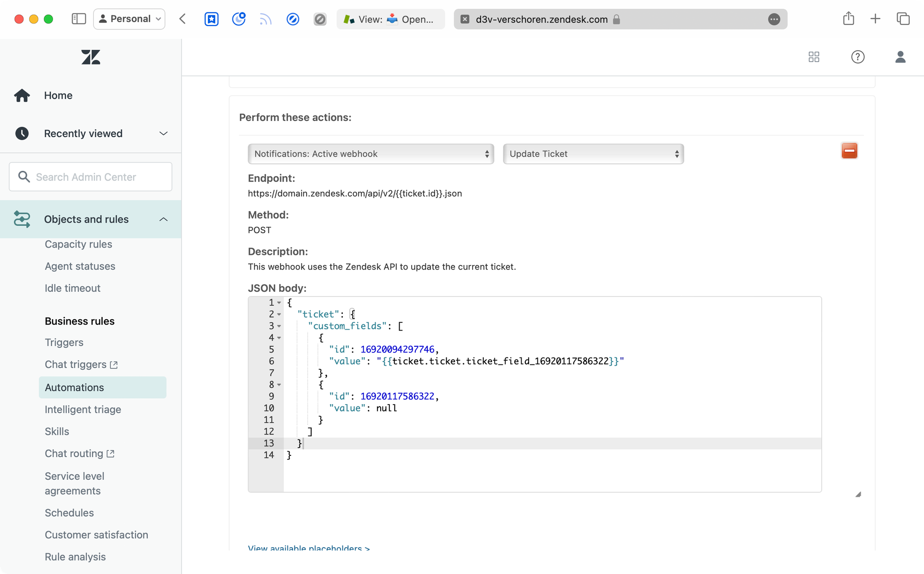Click the Home icon in sidebar

[22, 96]
